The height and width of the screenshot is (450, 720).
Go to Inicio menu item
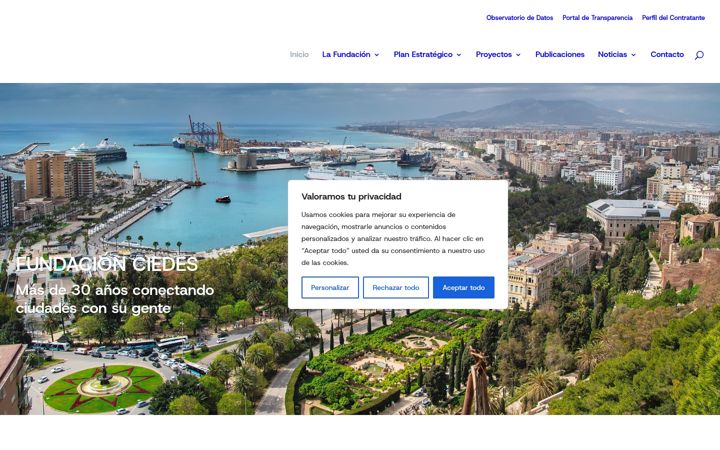(x=299, y=54)
